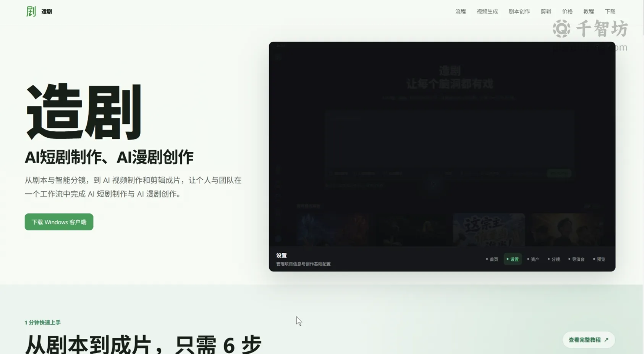Navigate to 教程 in the header
The image size is (644, 354).
point(589,11)
